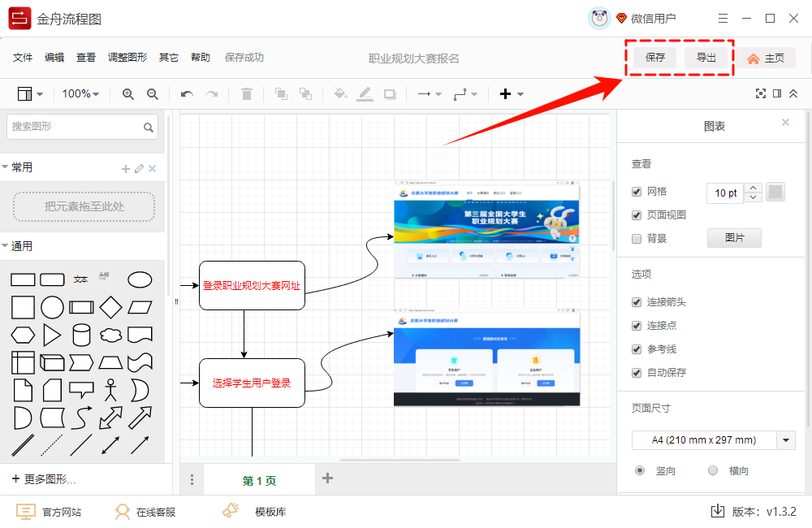Click the Bring to Front icon
Image resolution: width=812 pixels, height=528 pixels.
(x=280, y=94)
